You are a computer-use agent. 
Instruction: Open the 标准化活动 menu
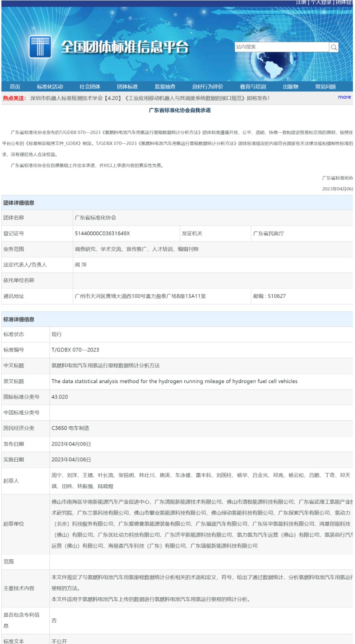(x=49, y=86)
